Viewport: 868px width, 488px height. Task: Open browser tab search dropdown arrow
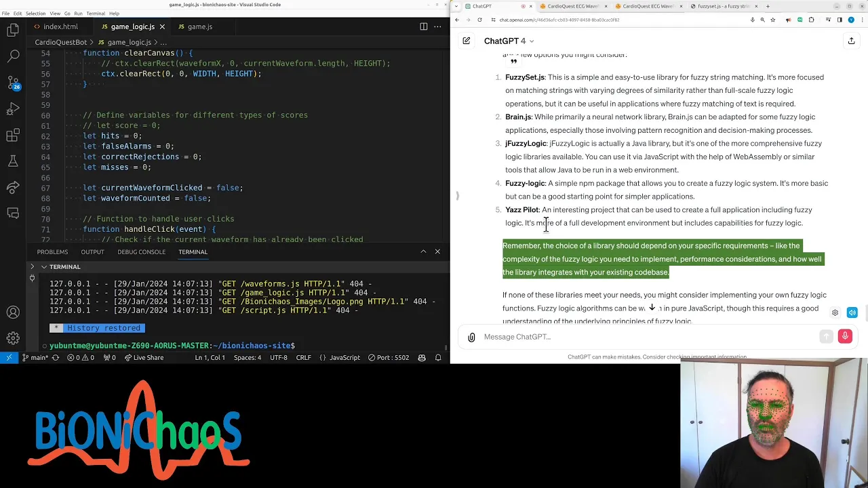(457, 6)
